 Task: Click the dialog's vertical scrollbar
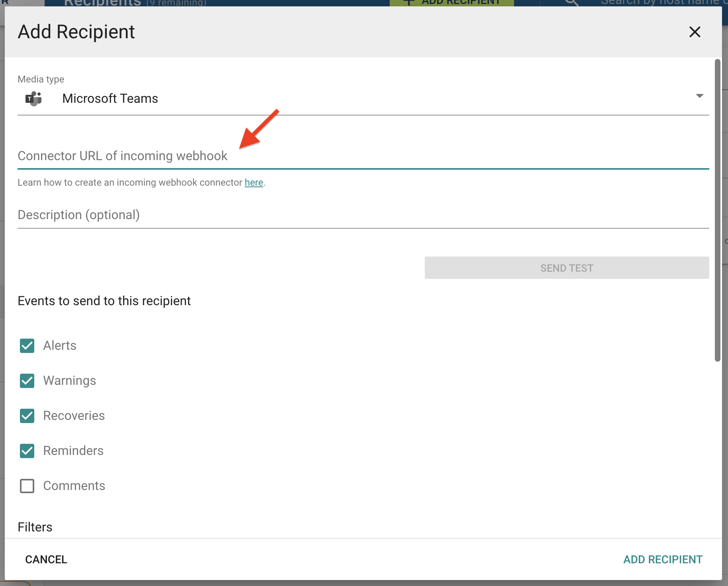click(717, 210)
